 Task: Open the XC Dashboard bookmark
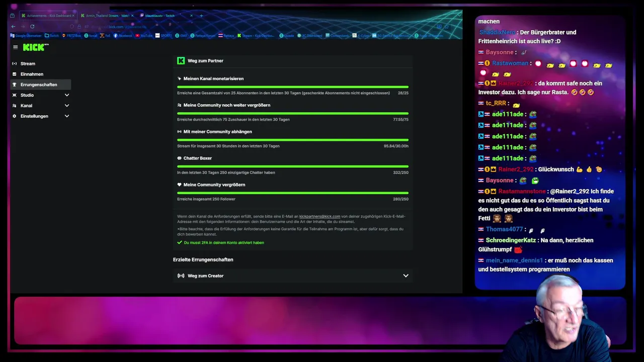(309, 36)
